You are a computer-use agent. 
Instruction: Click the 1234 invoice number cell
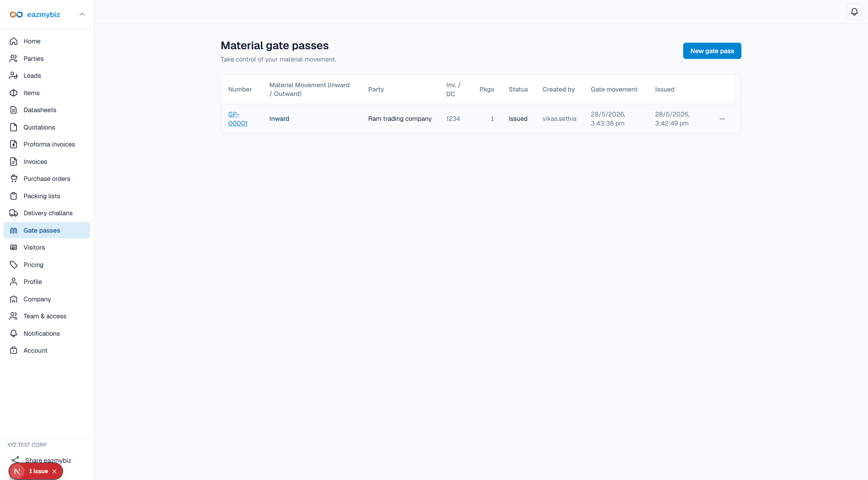[453, 119]
